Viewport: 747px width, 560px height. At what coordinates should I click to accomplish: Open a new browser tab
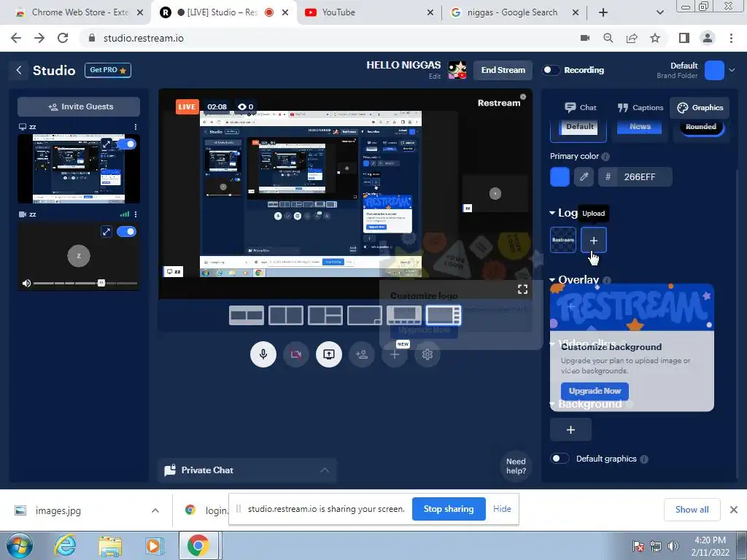[603, 12]
